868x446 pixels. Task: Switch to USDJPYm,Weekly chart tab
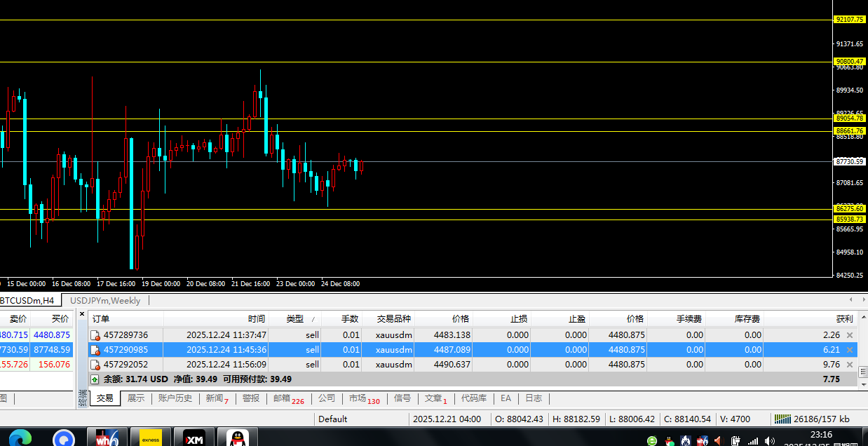tap(105, 301)
